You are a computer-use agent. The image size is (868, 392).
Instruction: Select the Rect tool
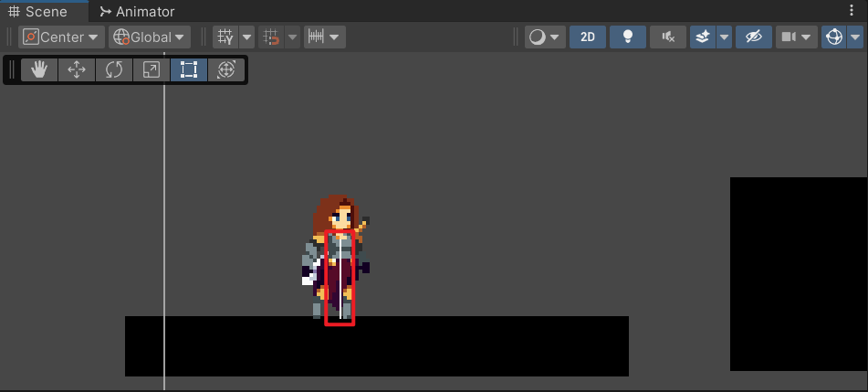click(x=189, y=70)
